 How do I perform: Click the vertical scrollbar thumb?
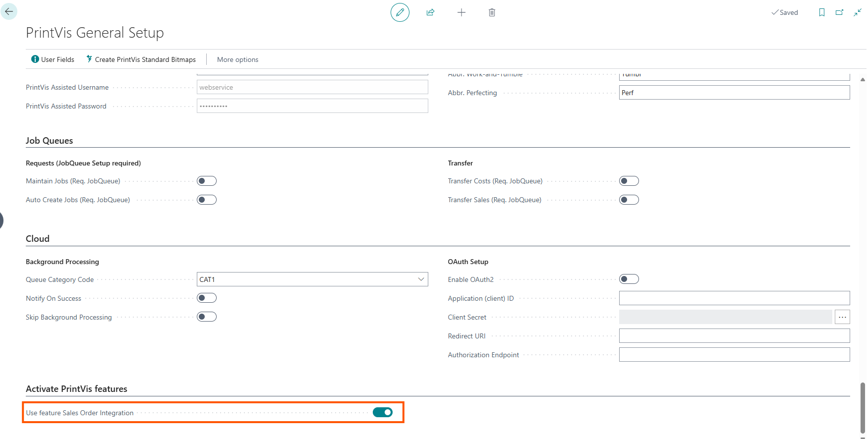tap(863, 406)
